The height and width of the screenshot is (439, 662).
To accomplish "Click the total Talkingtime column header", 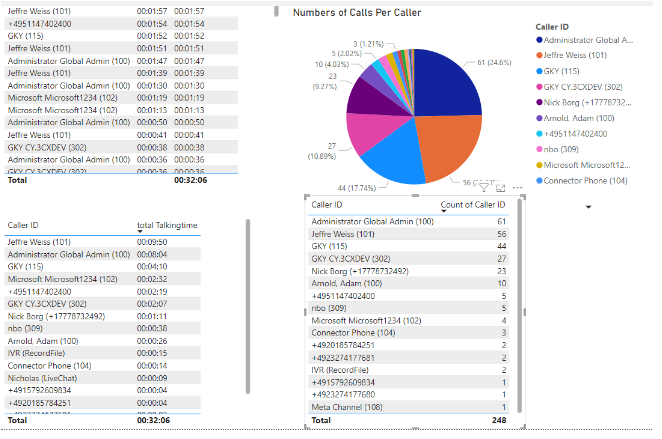I will (x=167, y=225).
